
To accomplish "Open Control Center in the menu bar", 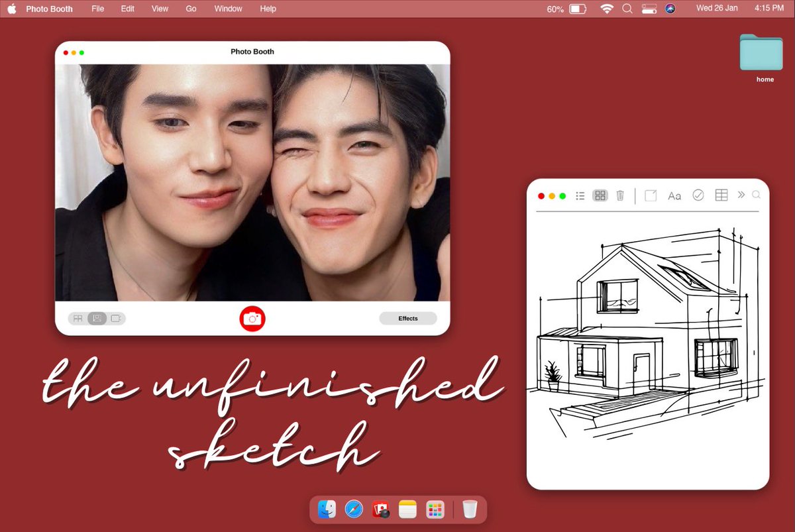I will point(649,9).
